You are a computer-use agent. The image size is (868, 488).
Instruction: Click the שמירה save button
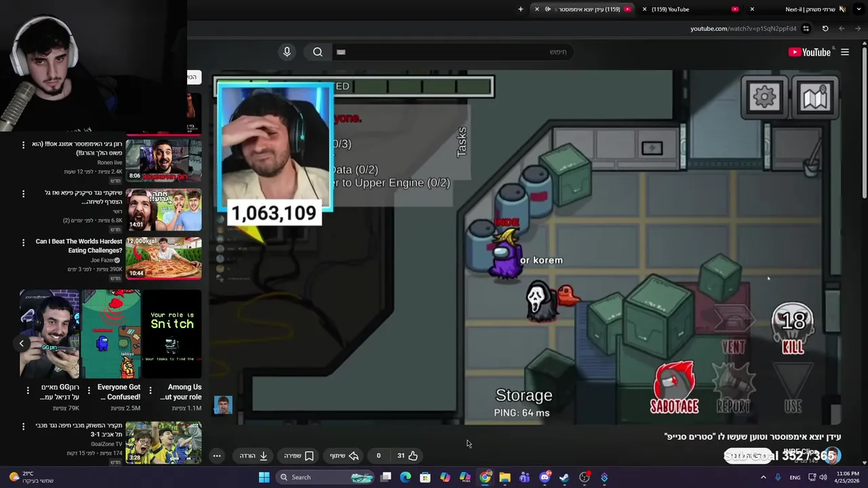pyautogui.click(x=299, y=455)
